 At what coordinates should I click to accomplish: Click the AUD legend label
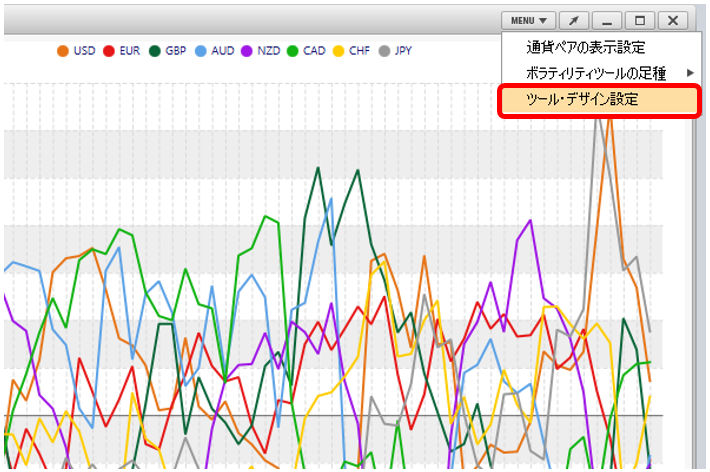(223, 51)
